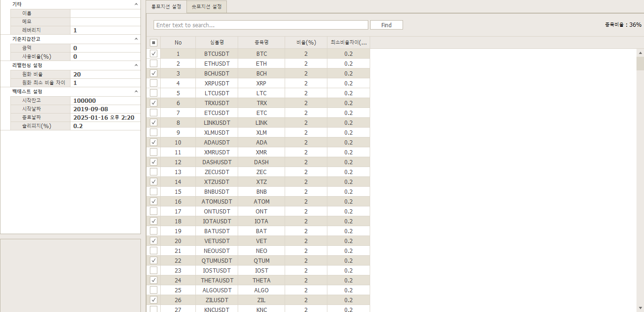Collapse the 백테스트 설정 section

click(136, 91)
